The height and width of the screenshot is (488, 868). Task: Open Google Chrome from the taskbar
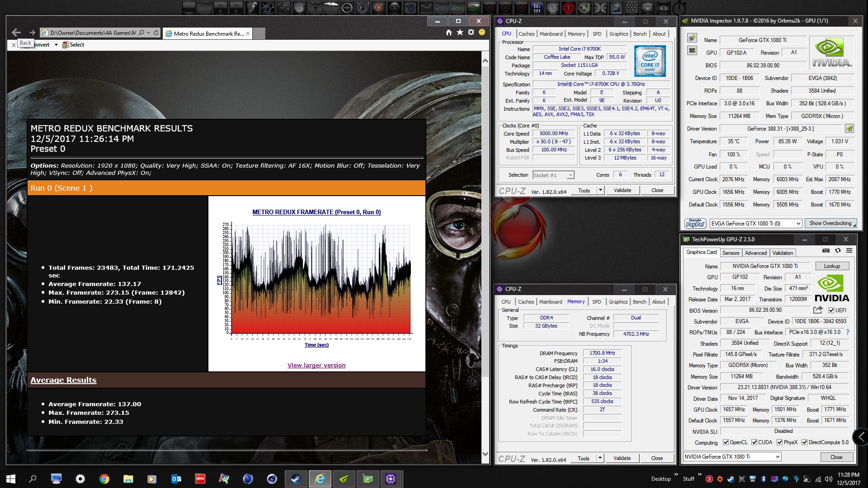104,479
